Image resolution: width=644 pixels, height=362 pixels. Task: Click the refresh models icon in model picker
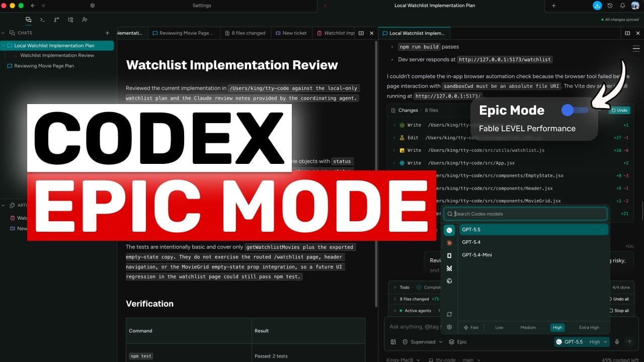[449, 314]
